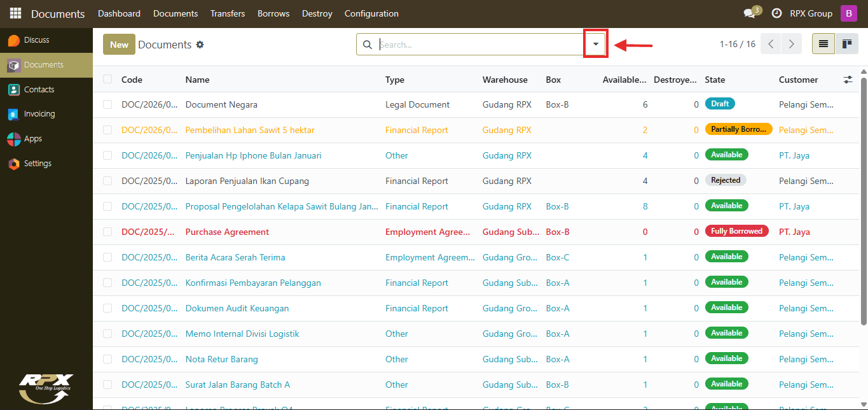Image resolution: width=868 pixels, height=410 pixels.
Task: Sort by the Warehouse column header
Action: 505,80
